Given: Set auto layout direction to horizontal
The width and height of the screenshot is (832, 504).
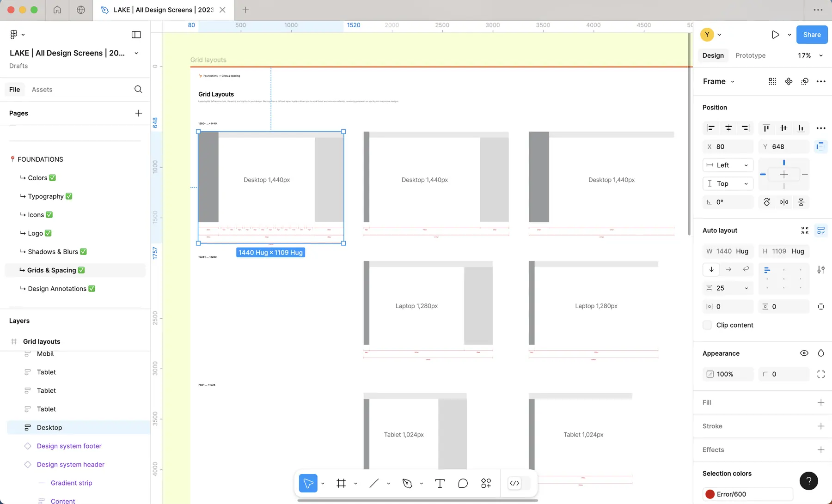Looking at the screenshot, I should [728, 269].
